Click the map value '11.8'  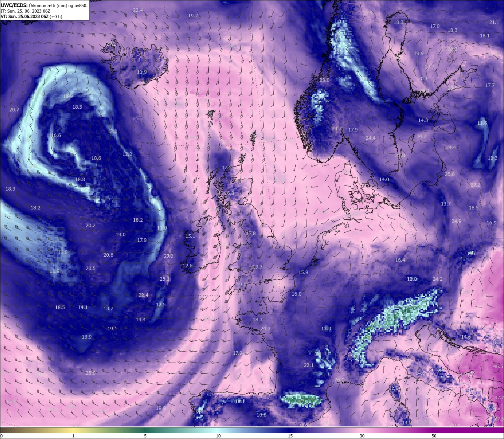coord(63,252)
